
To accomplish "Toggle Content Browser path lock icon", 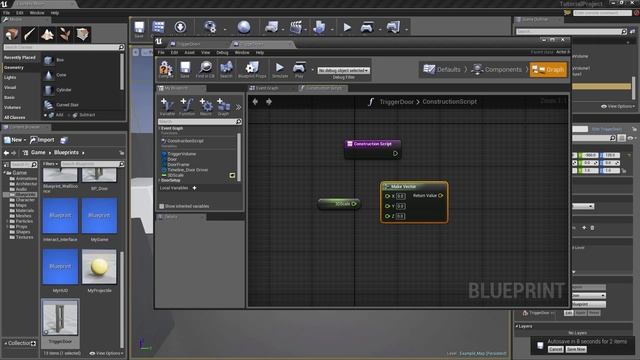I will (x=122, y=153).
